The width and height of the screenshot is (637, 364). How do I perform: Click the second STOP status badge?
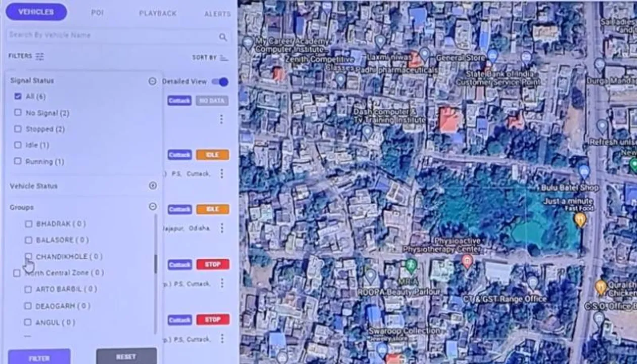point(213,320)
